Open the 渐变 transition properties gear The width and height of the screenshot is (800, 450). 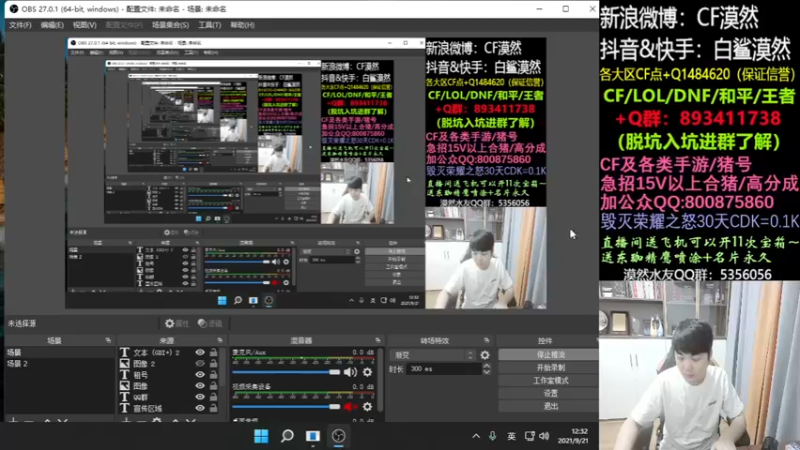tap(485, 355)
